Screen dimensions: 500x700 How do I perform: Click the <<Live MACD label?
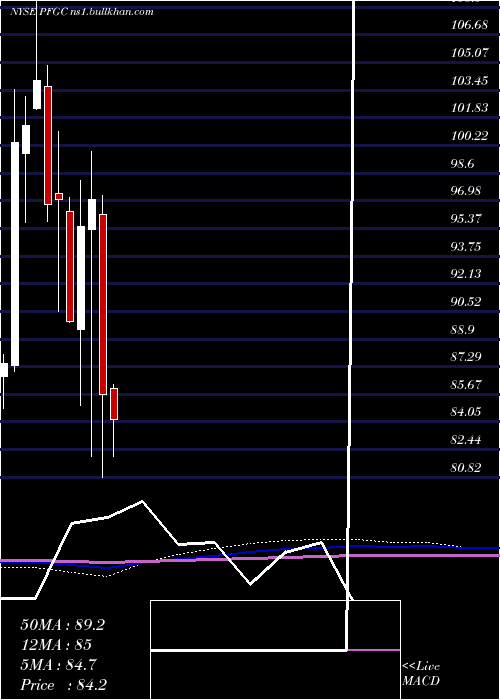pyautogui.click(x=421, y=674)
